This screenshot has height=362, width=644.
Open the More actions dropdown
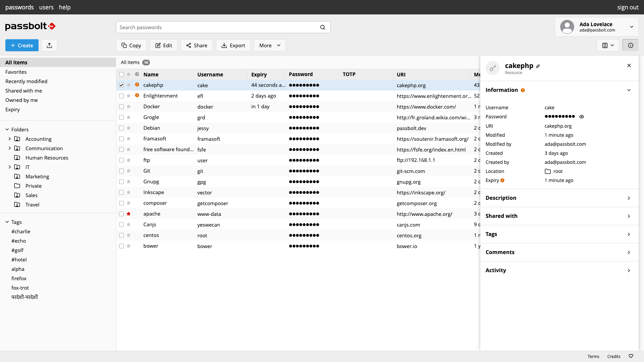click(x=269, y=45)
